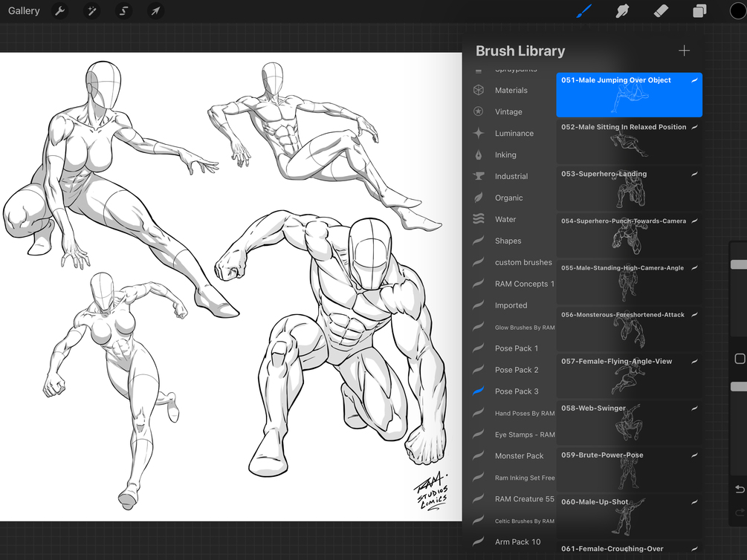
Task: Click the Water waves icon
Action: coord(479,218)
